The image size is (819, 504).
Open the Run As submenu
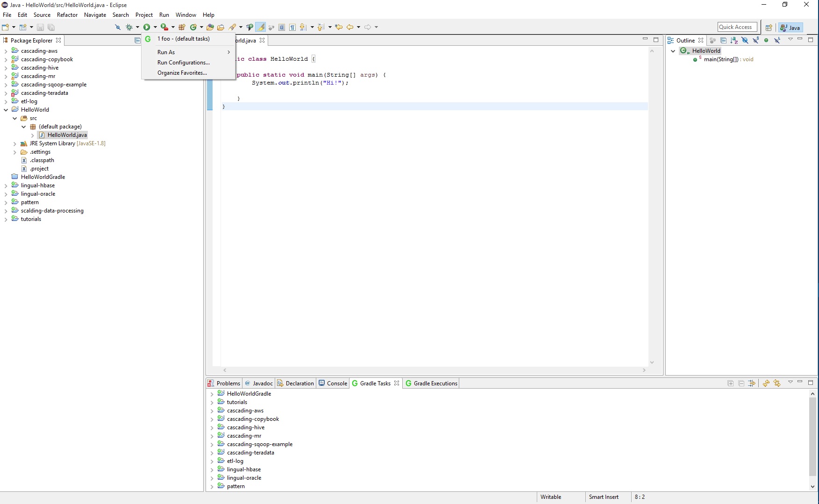(188, 52)
